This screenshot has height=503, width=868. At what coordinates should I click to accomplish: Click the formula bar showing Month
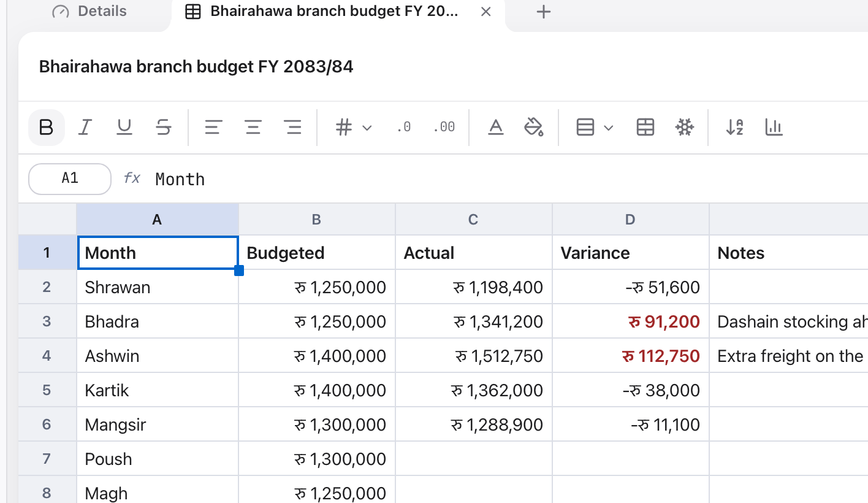click(x=509, y=179)
